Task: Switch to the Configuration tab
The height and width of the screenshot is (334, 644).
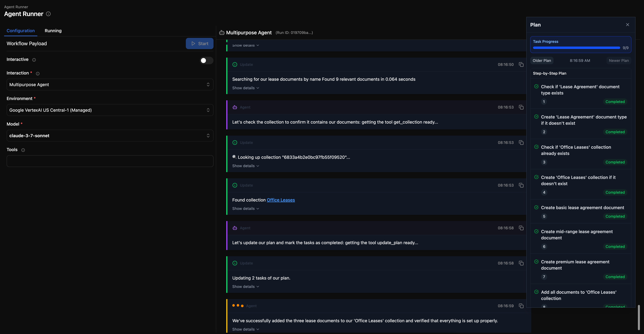Action: (21, 31)
